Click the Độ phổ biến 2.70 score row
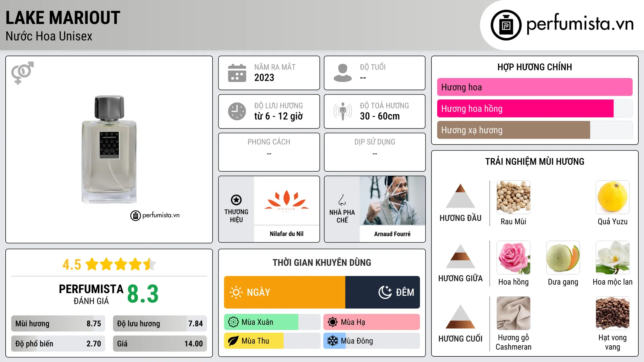This screenshot has height=362, width=644. (58, 344)
